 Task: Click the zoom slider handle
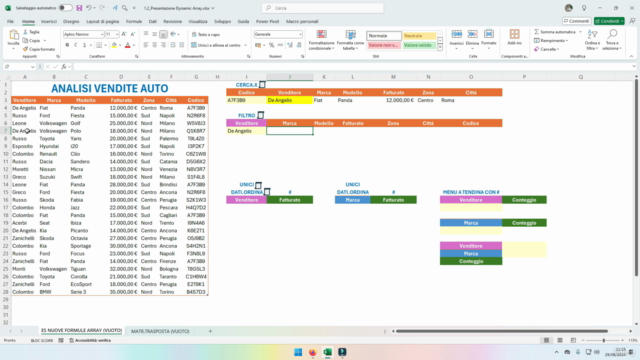coord(604,340)
